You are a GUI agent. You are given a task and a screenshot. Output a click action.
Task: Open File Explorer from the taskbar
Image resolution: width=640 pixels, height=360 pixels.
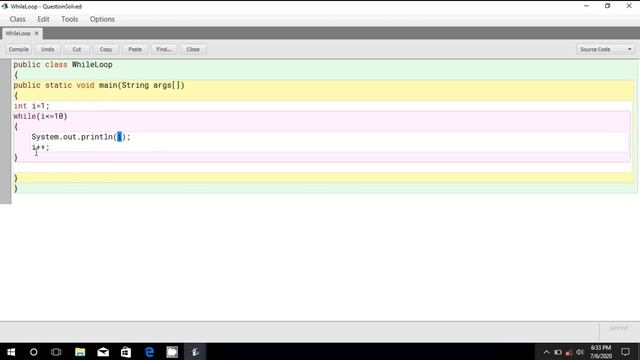pos(80,352)
